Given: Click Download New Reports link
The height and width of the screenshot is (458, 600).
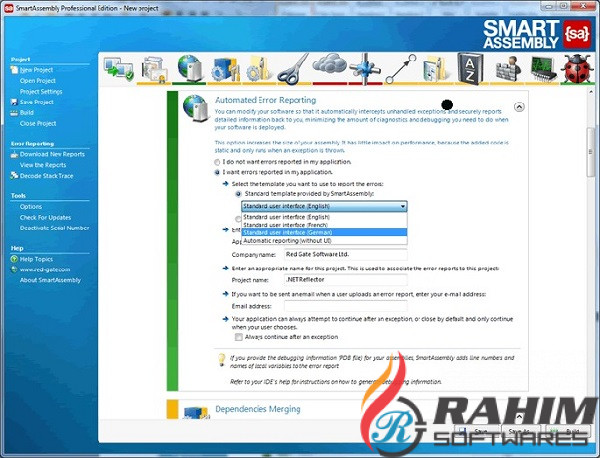Looking at the screenshot, I should click(52, 154).
